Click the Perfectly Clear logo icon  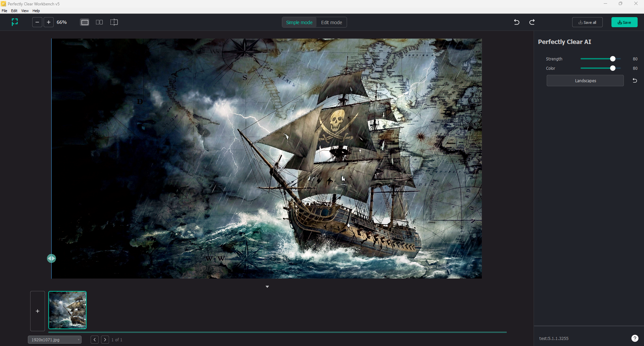pos(15,22)
